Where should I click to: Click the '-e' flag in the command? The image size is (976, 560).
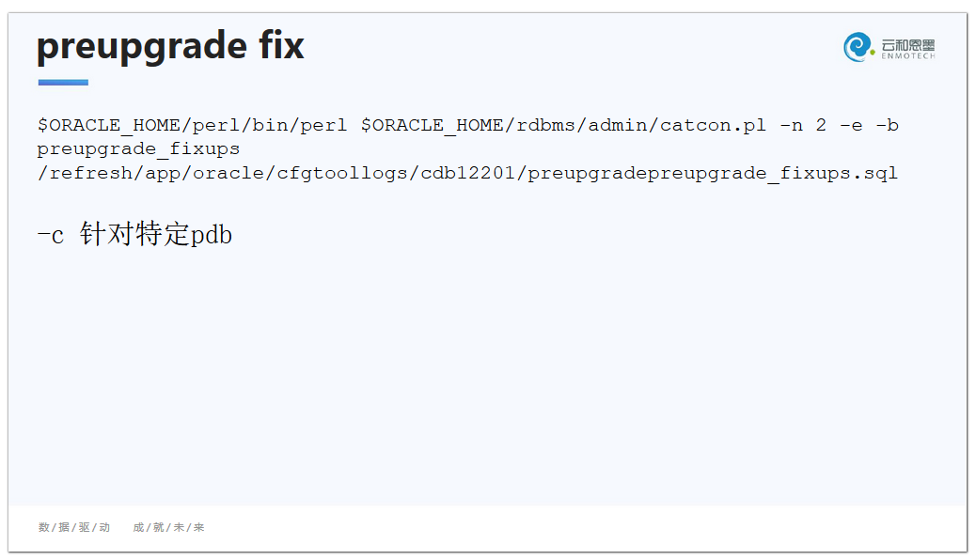[851, 125]
